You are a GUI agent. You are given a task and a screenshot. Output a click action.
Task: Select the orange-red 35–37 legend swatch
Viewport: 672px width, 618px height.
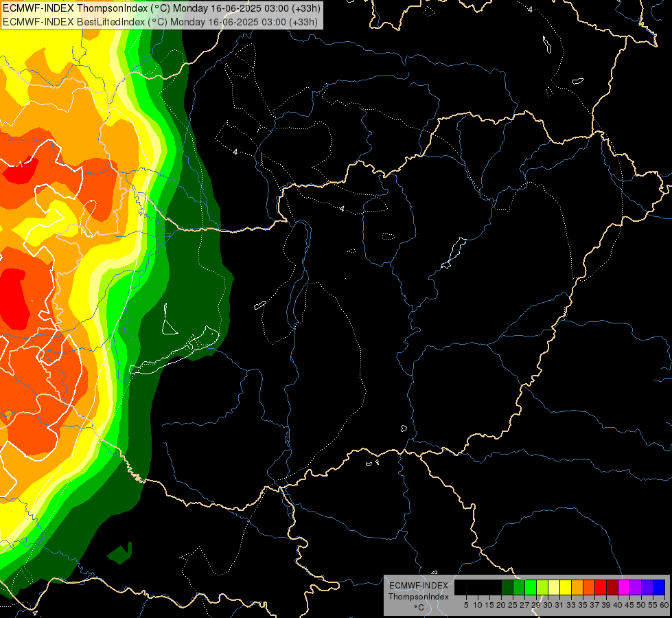pos(589,587)
